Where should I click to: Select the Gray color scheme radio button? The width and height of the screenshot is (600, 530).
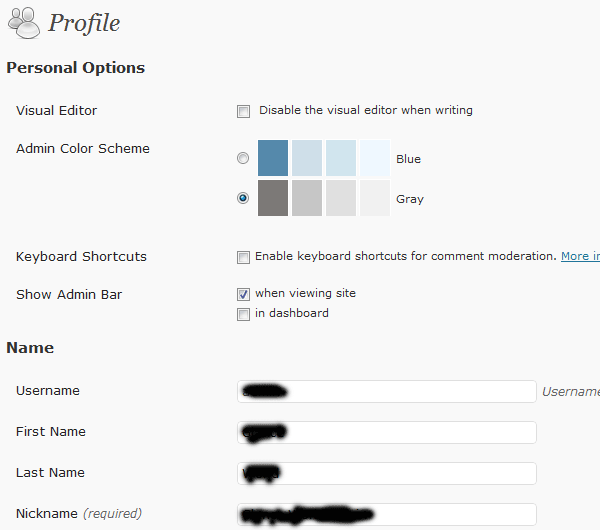click(243, 198)
